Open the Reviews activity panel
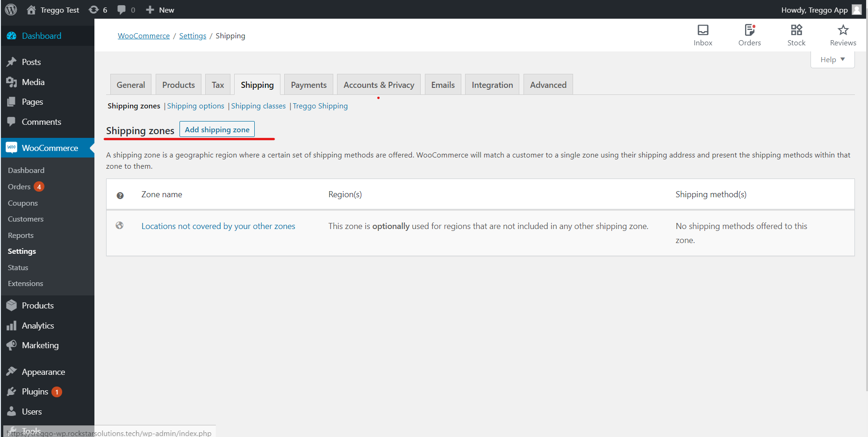This screenshot has width=868, height=437. (843, 35)
